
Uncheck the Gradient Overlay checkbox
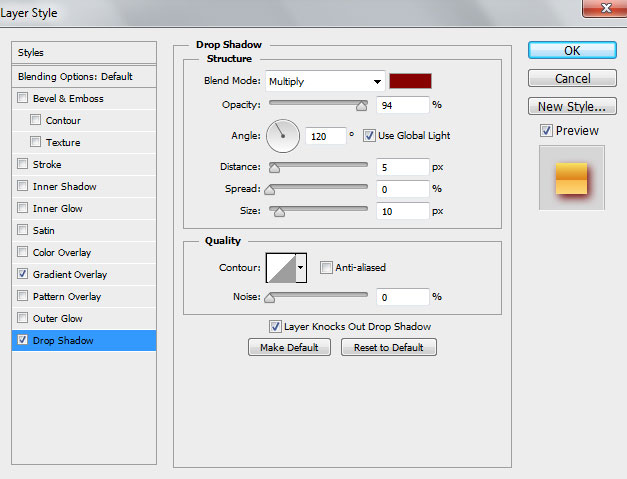22,274
